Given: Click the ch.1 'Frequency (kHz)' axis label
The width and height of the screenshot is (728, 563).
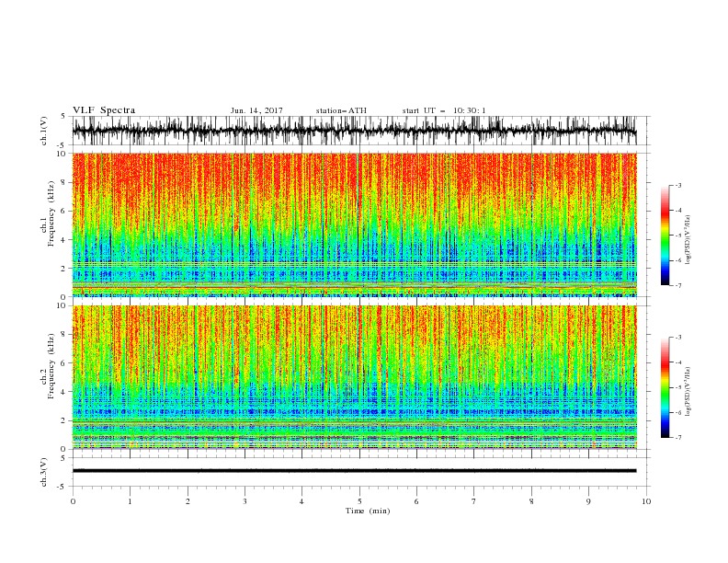Looking at the screenshot, I should pos(51,214).
